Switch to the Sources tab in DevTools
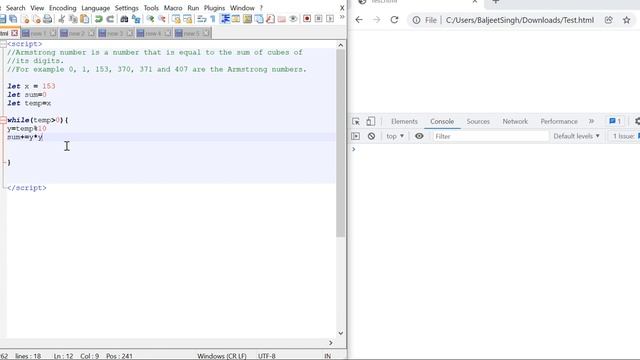The width and height of the screenshot is (640, 360). coord(478,121)
